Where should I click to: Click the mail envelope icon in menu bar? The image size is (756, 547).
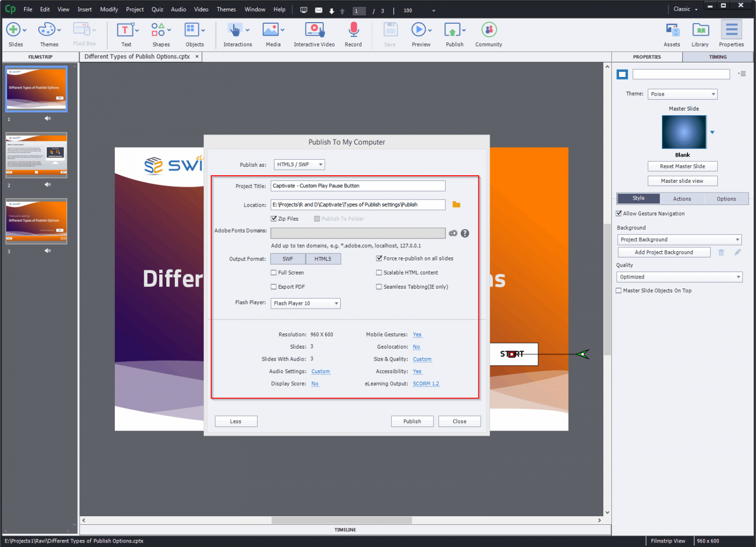pos(319,10)
